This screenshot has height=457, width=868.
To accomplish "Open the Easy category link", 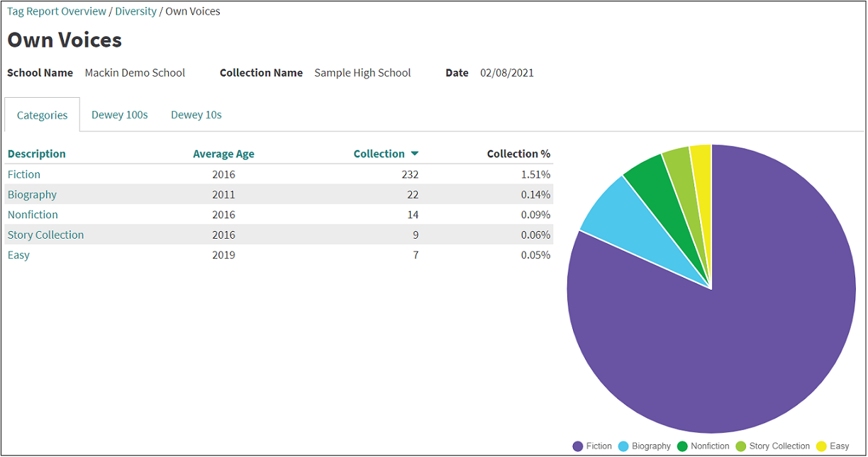I will [18, 255].
